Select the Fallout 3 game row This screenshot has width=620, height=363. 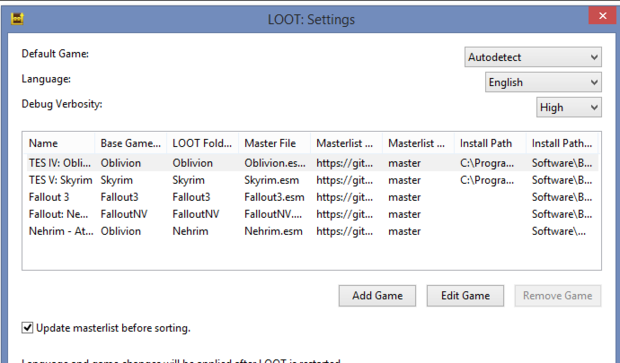312,197
